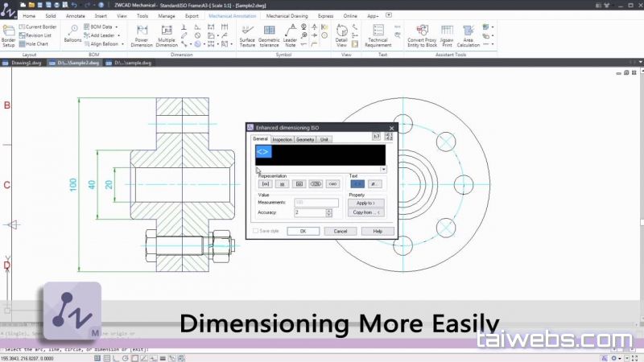644x362 pixels.
Task: Open the Border Setup tool
Action: tap(8, 35)
